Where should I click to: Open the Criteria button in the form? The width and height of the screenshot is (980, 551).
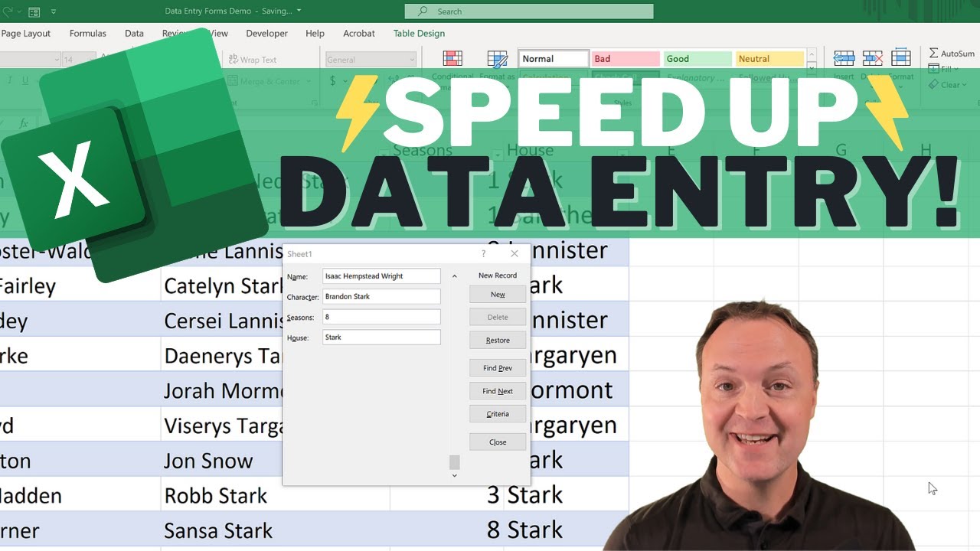pyautogui.click(x=498, y=414)
